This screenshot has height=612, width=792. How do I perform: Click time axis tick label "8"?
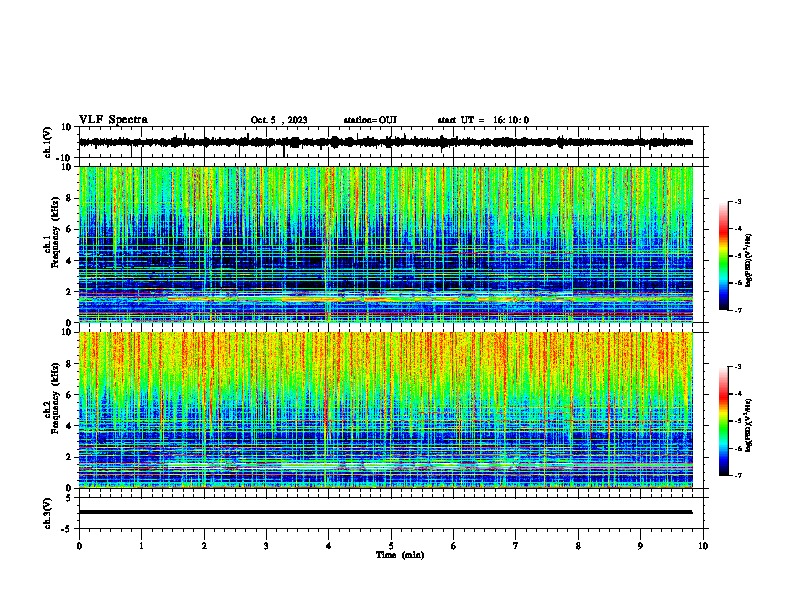click(x=578, y=546)
